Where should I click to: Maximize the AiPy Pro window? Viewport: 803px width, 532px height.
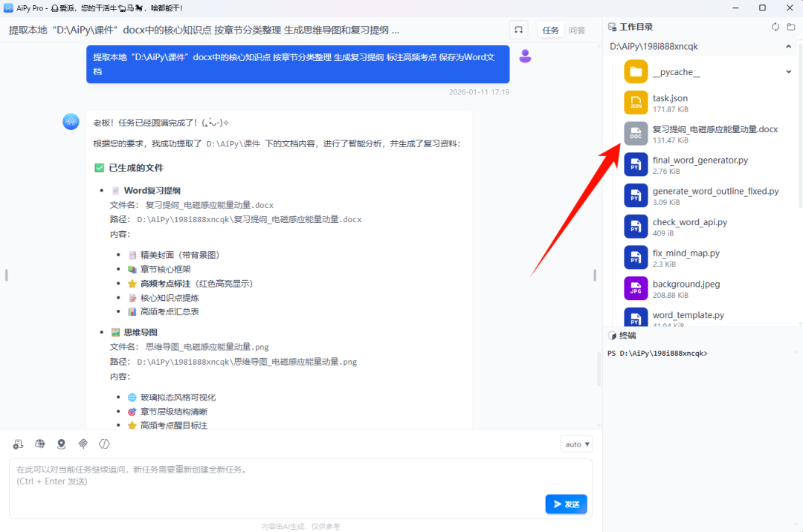[x=762, y=7]
